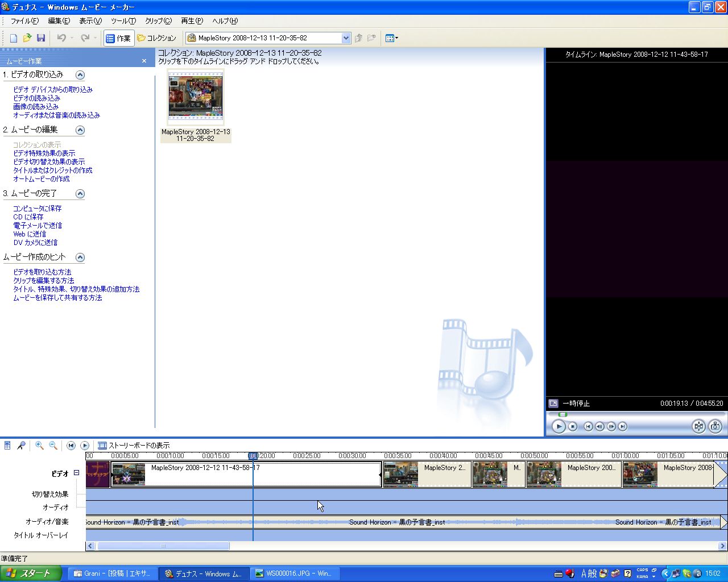728x582 pixels.
Task: Click the Save Project floppy disk icon
Action: 41,38
